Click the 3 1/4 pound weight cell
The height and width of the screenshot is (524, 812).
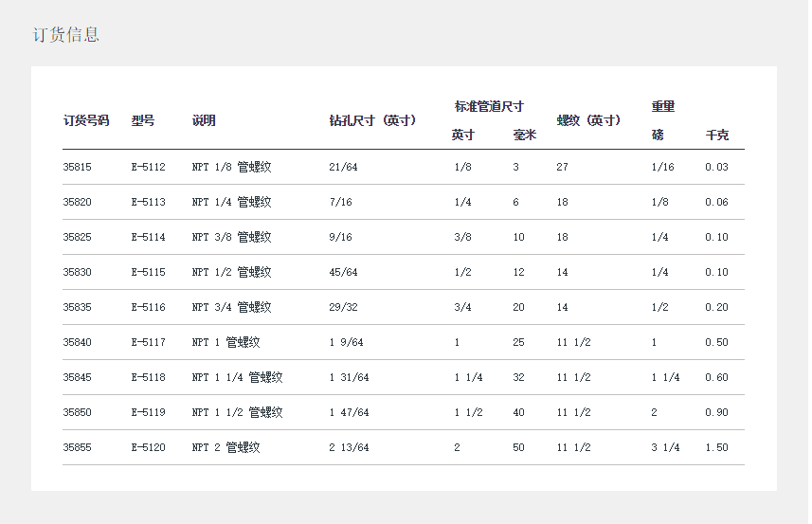coord(665,447)
